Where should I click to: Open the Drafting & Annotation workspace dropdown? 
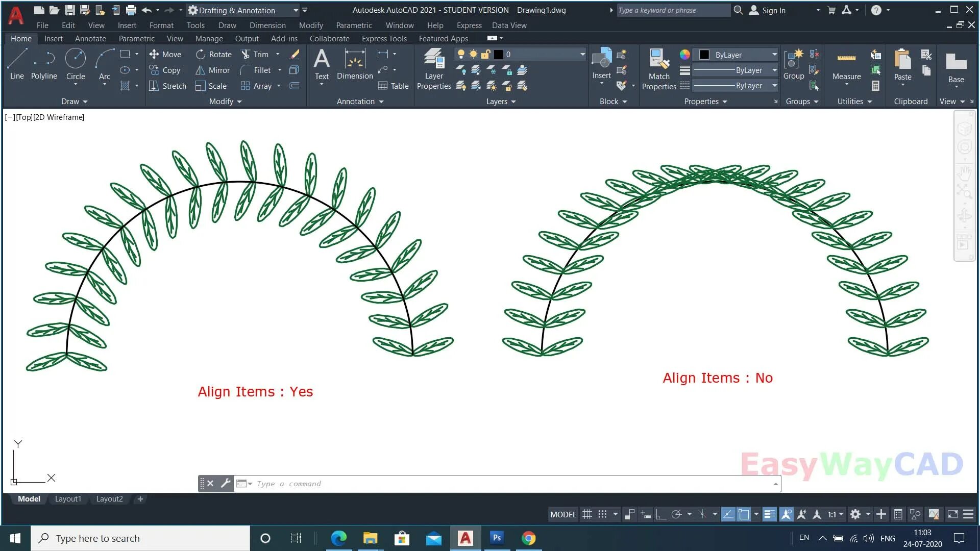coord(296,10)
